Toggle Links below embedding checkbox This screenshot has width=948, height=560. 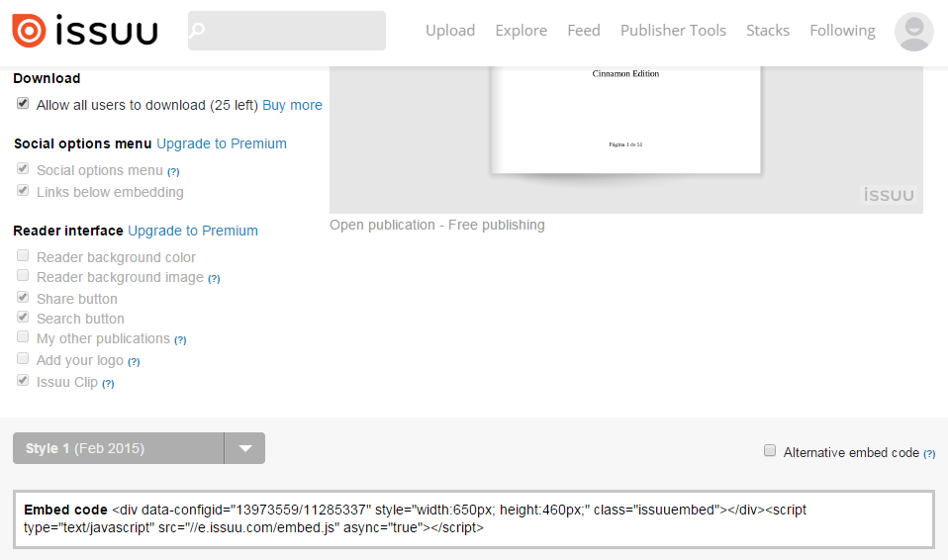click(x=23, y=191)
